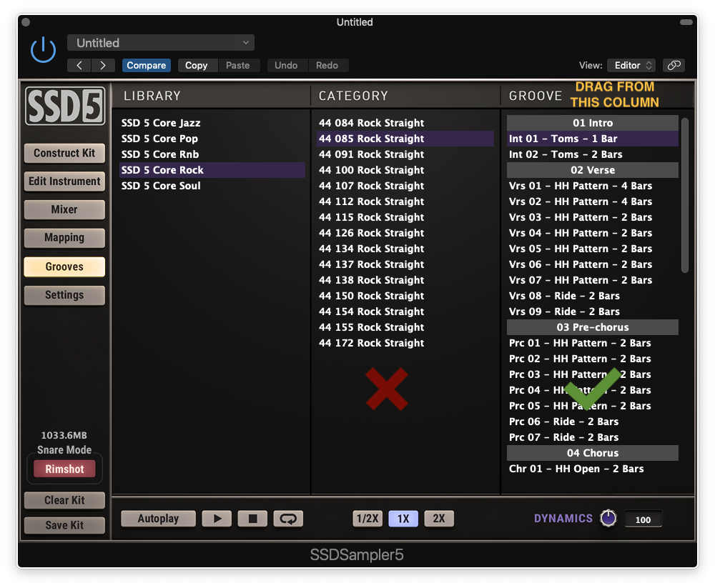Open the Construct Kit page
The width and height of the screenshot is (715, 588).
(64, 153)
